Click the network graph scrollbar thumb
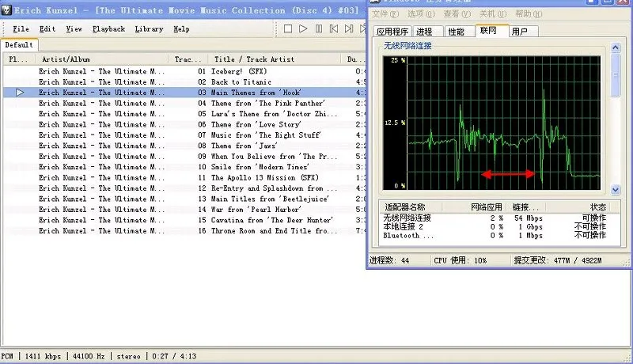This screenshot has height=364, width=633. point(616,74)
